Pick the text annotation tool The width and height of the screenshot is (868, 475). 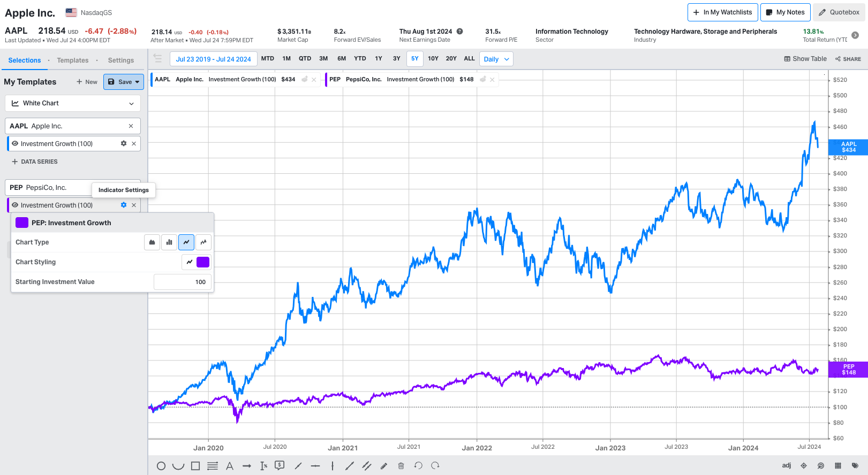(230, 466)
